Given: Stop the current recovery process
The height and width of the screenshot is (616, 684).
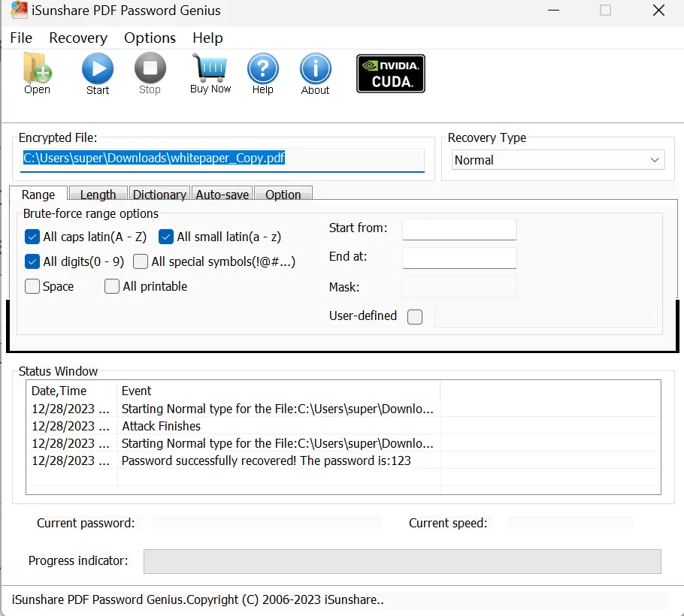Looking at the screenshot, I should (x=149, y=73).
